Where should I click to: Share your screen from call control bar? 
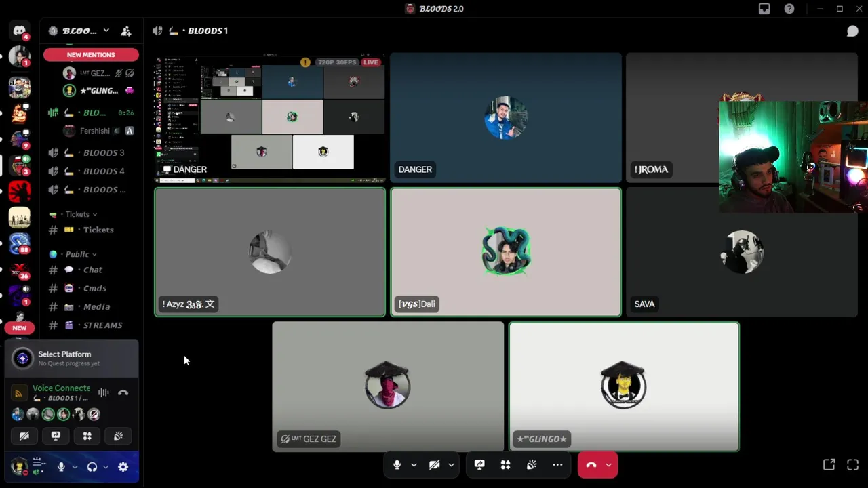click(479, 465)
